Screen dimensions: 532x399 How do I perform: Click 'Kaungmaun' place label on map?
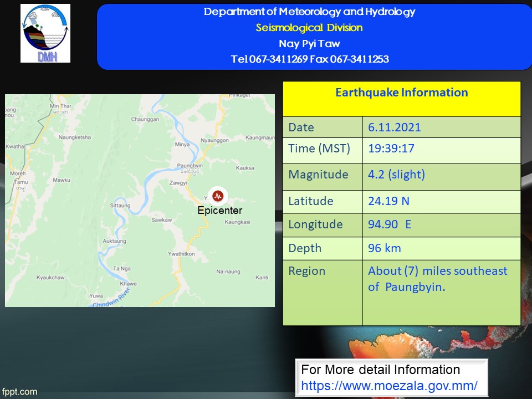pos(260,137)
